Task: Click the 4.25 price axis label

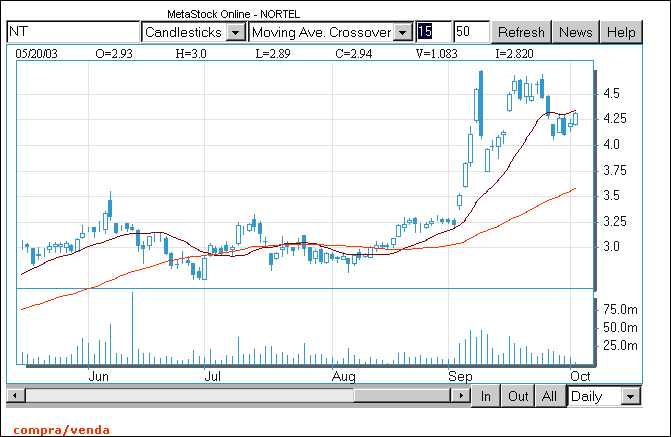Action: pos(615,119)
